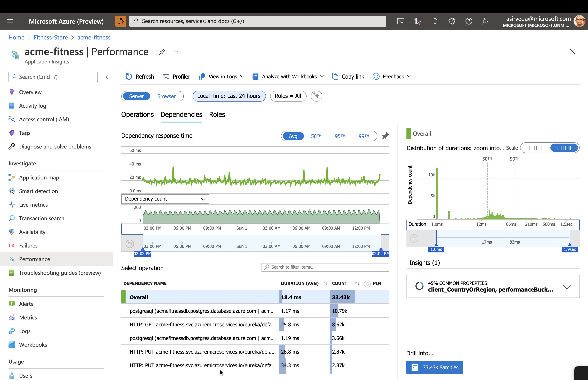Open the notifications bell
588x380 pixels.
click(435, 21)
